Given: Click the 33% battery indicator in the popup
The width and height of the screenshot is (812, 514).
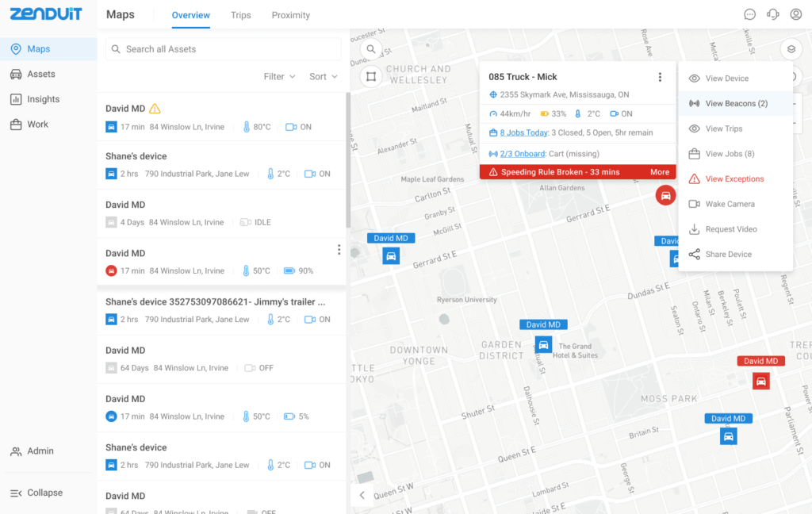Looking at the screenshot, I should (553, 114).
